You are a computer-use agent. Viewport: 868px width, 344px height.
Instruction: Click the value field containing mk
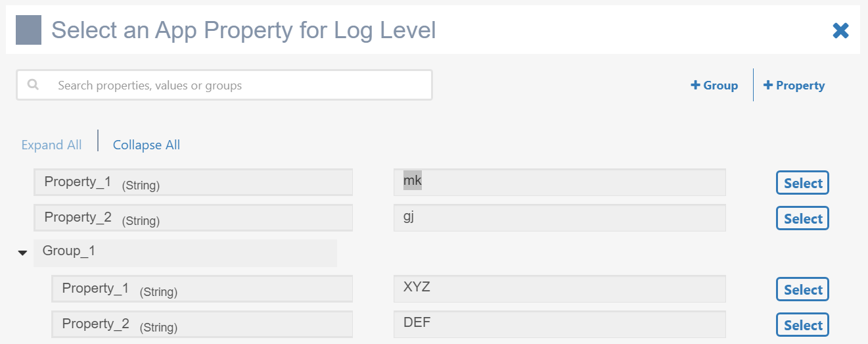click(559, 182)
